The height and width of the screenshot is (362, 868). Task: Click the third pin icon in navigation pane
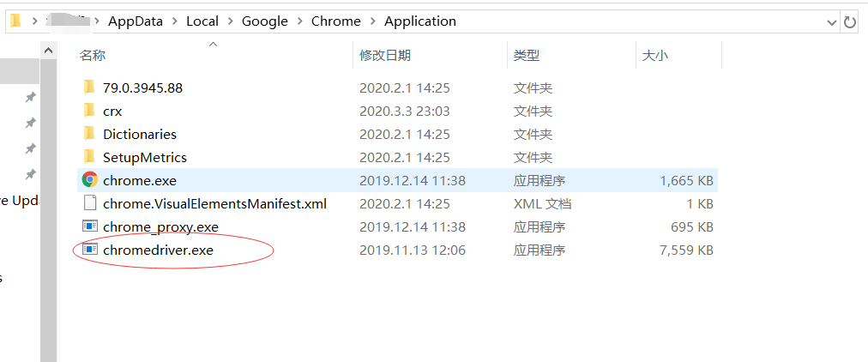click(x=31, y=148)
